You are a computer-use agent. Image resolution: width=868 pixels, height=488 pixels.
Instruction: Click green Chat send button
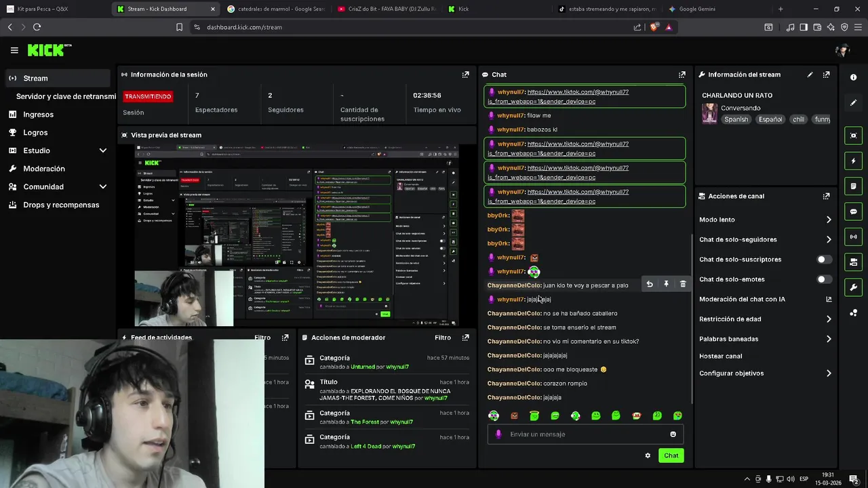coord(671,455)
